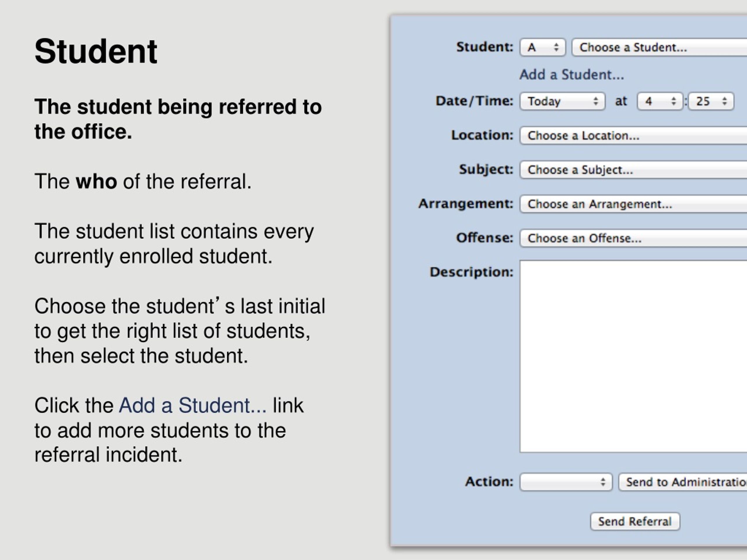Click the Student field label in form

tap(485, 47)
